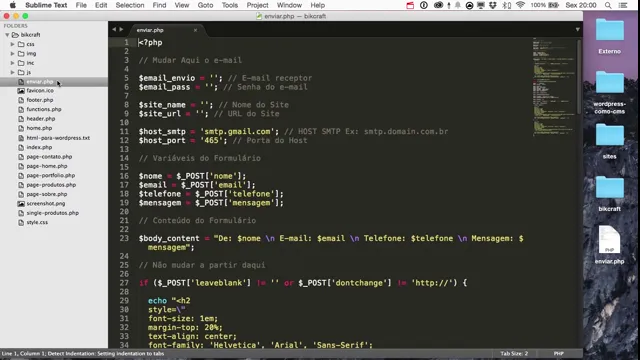
Task: Open functions.php in the sidebar
Action: (x=44, y=109)
